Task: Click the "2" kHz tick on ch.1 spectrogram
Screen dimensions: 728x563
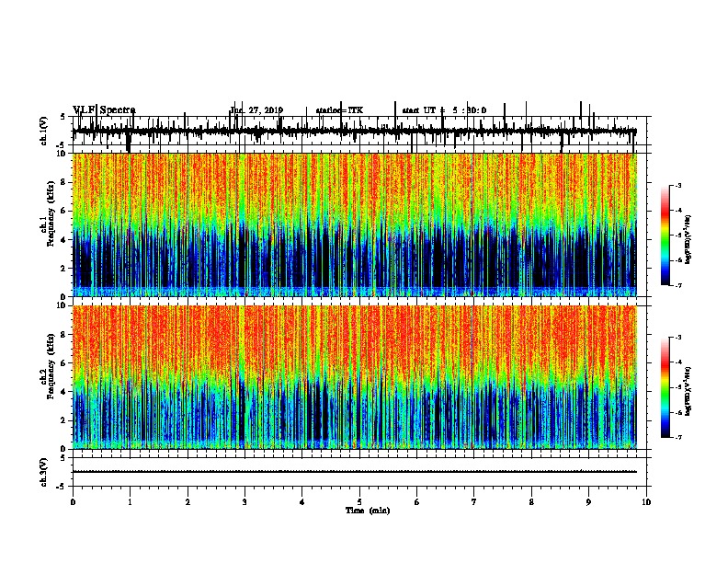Action: pos(64,269)
